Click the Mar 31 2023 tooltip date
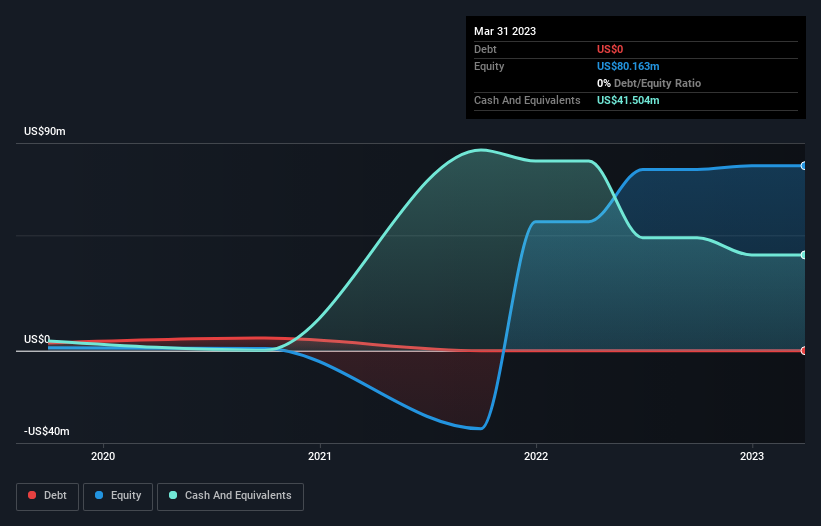Image resolution: width=821 pixels, height=526 pixels. pos(505,31)
